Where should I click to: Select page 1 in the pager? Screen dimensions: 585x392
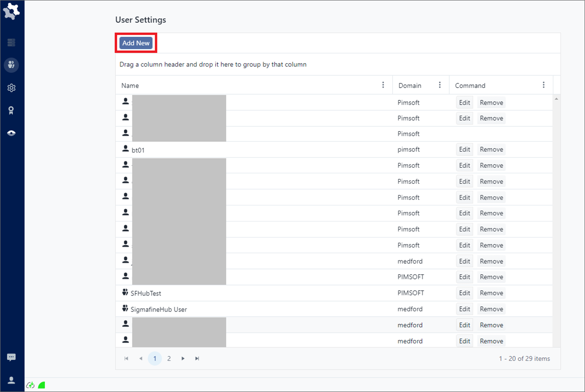(x=154, y=359)
